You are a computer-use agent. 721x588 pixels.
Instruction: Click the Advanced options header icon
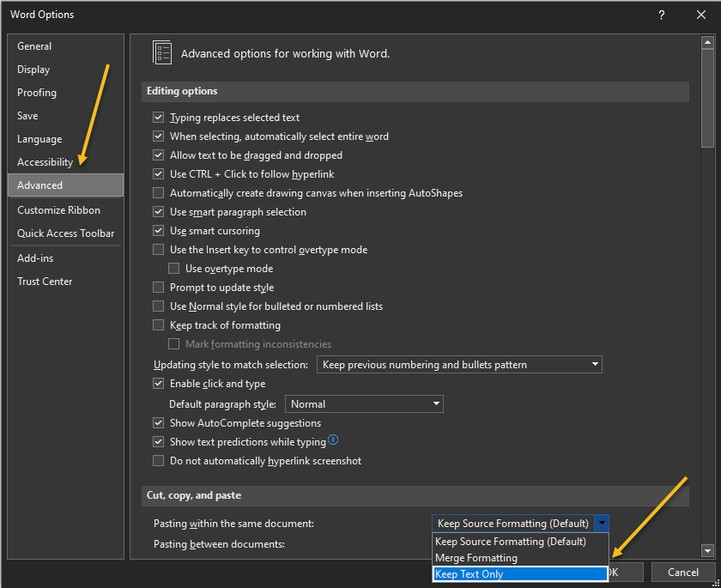162,52
